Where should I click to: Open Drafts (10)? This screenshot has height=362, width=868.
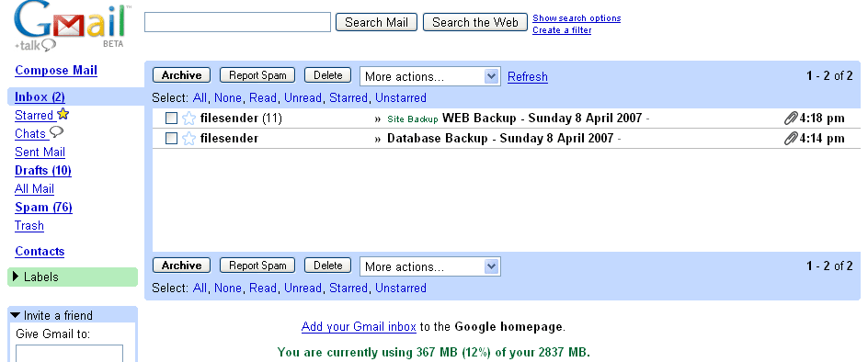pos(43,171)
